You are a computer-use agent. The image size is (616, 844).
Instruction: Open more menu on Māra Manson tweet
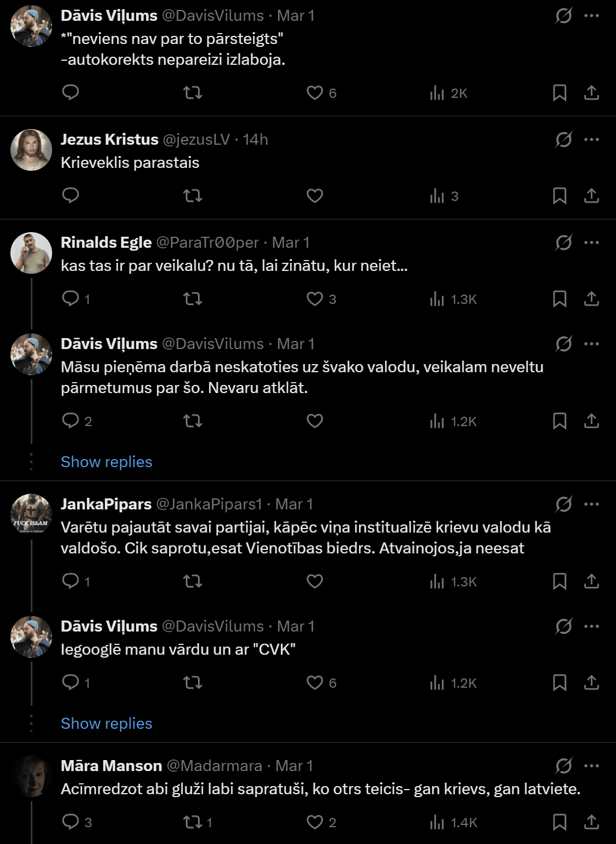tap(591, 766)
